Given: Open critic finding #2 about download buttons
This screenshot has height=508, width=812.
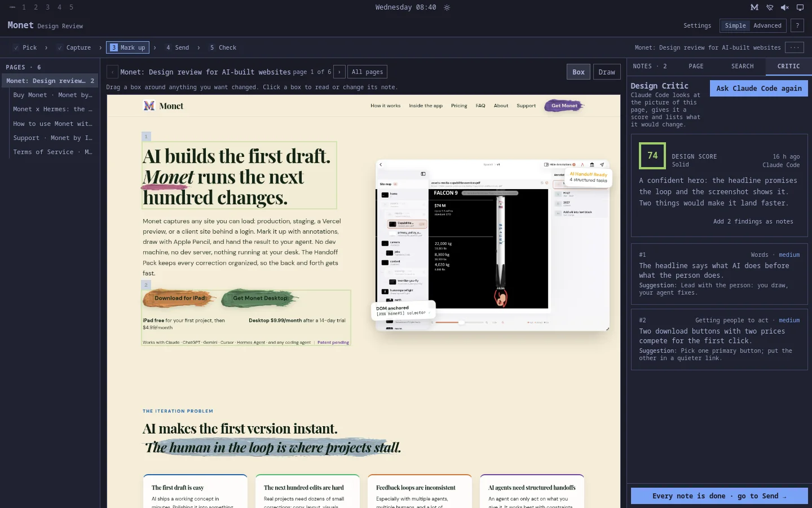Looking at the screenshot, I should (720, 339).
